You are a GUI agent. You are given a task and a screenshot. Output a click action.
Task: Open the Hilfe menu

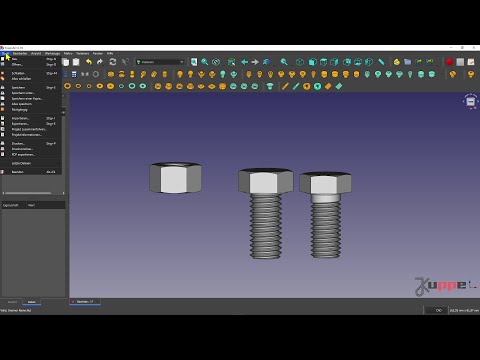(110, 53)
